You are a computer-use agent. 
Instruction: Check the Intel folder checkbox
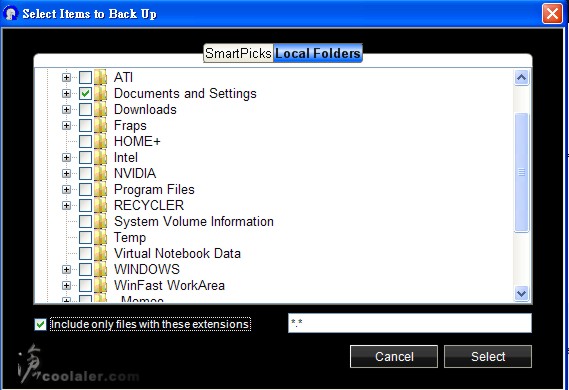click(x=85, y=157)
